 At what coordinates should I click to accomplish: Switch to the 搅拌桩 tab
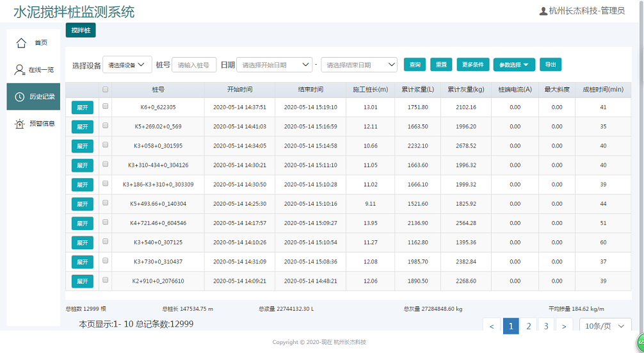pyautogui.click(x=81, y=30)
